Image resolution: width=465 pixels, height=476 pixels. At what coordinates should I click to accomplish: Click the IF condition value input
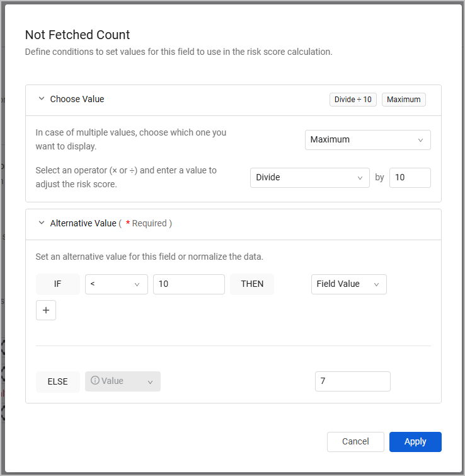(188, 284)
